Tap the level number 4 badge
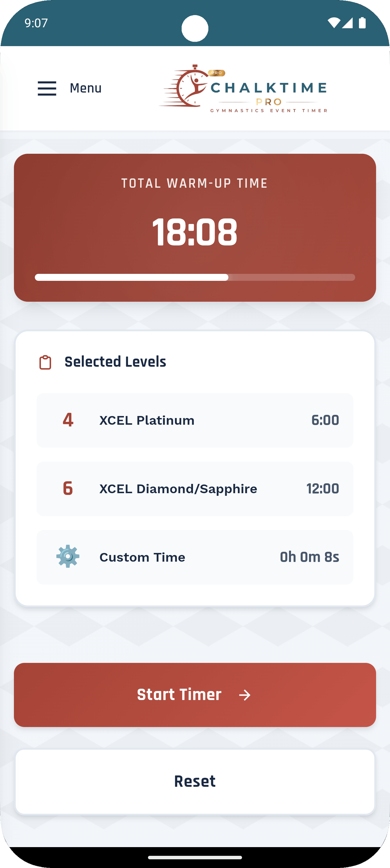390x868 pixels. 68,420
